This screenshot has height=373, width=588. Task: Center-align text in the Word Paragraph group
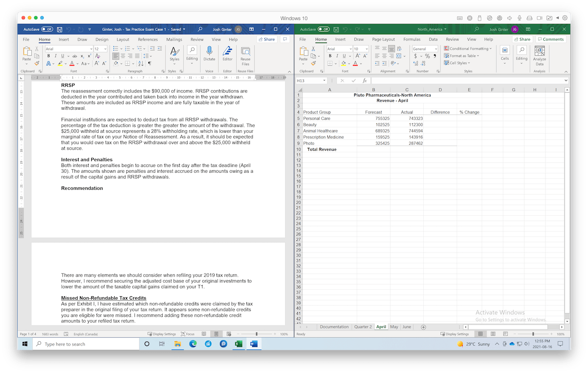123,56
